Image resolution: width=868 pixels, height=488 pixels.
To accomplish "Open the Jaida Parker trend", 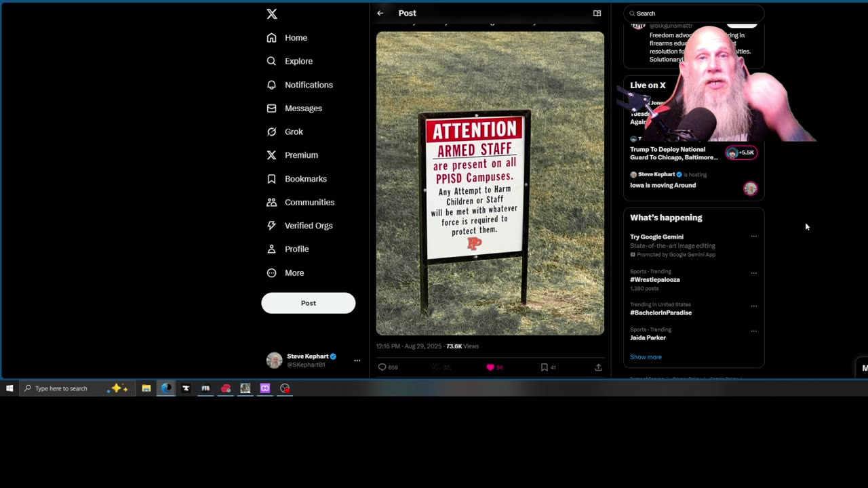I will click(648, 338).
